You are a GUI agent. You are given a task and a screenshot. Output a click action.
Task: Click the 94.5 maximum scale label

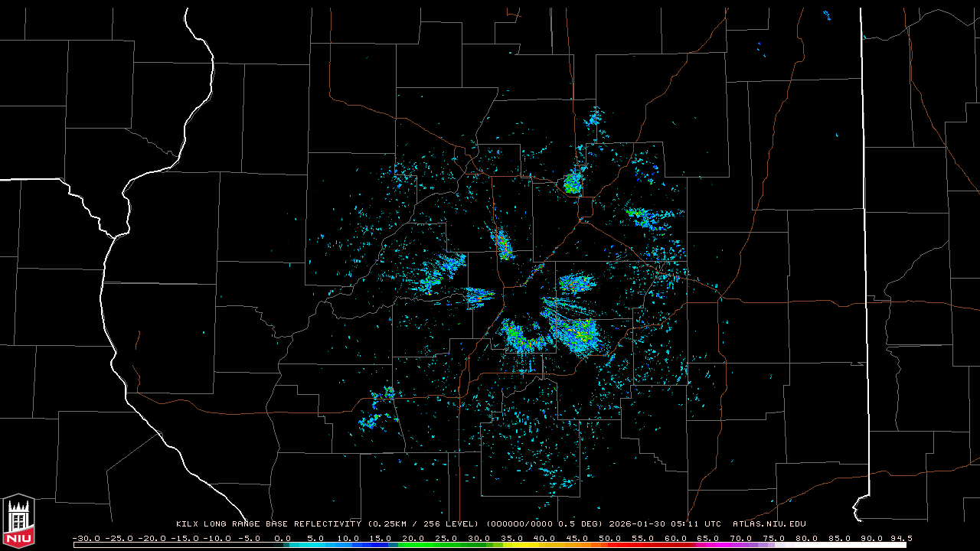pyautogui.click(x=900, y=538)
